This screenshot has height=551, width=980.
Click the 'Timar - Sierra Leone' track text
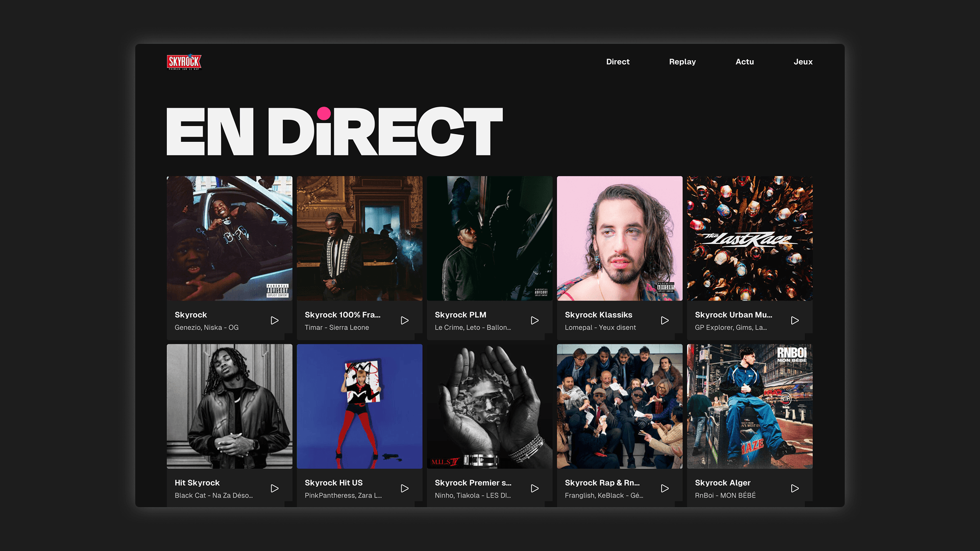[337, 328]
